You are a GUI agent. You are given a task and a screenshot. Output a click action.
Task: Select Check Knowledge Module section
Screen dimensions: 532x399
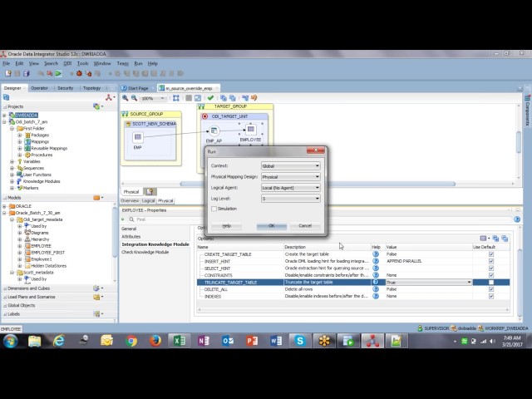pos(145,252)
